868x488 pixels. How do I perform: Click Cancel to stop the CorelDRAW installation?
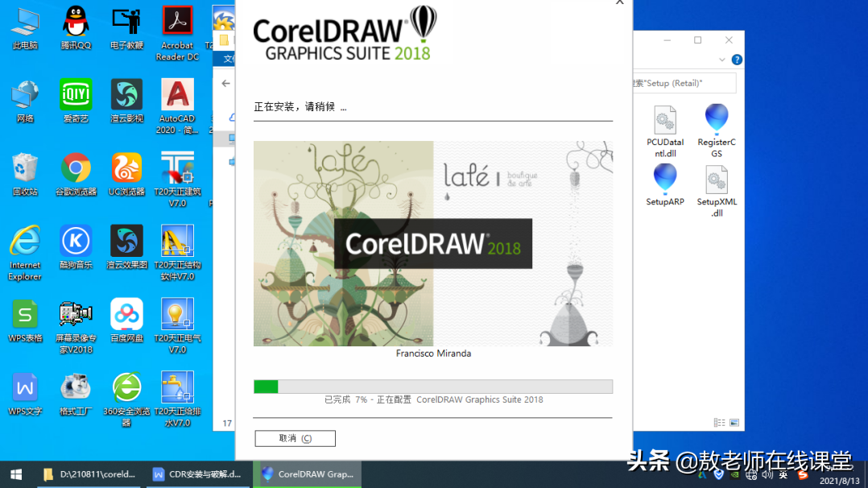(295, 438)
